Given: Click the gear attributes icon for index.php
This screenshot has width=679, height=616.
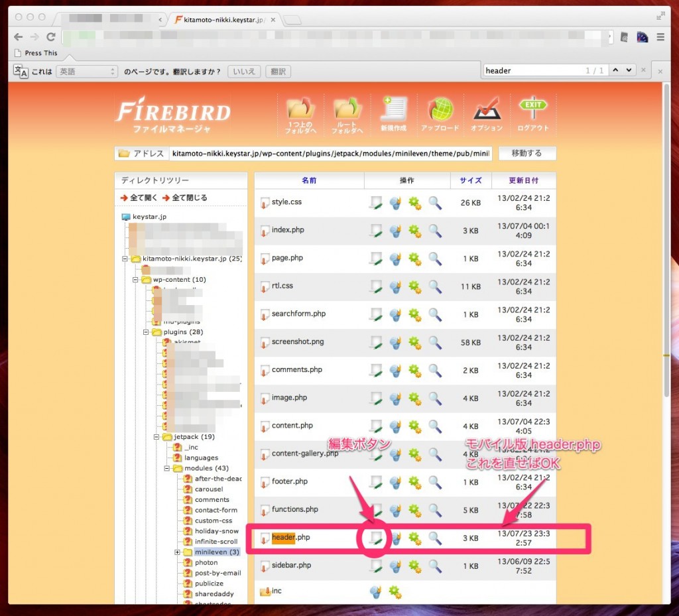Looking at the screenshot, I should click(x=414, y=230).
